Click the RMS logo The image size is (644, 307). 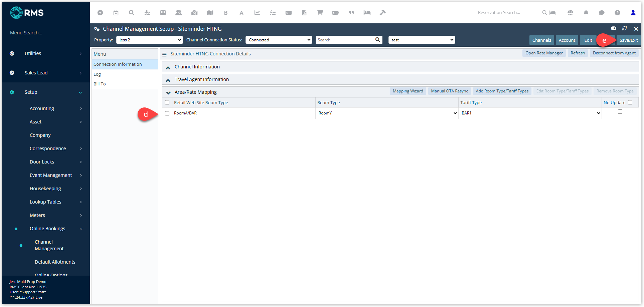coord(27,13)
